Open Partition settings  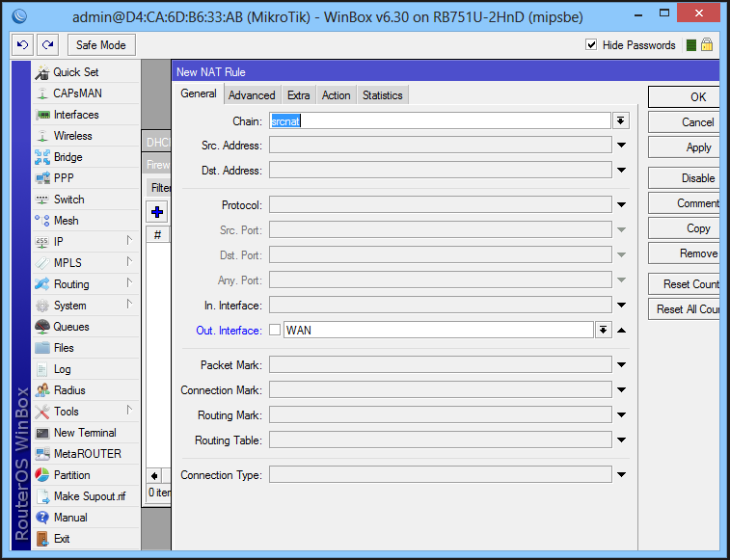coord(86,475)
